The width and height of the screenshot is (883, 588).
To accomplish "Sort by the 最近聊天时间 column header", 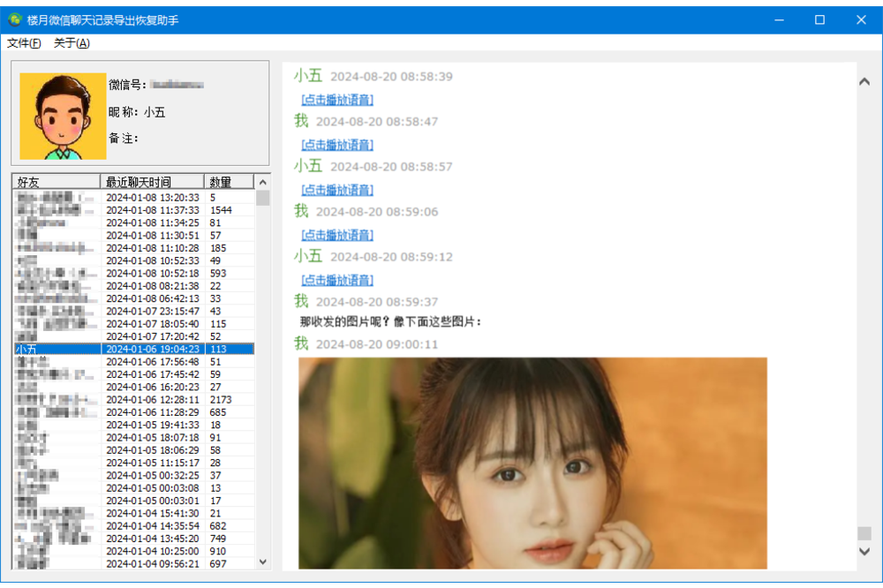I will coord(152,182).
